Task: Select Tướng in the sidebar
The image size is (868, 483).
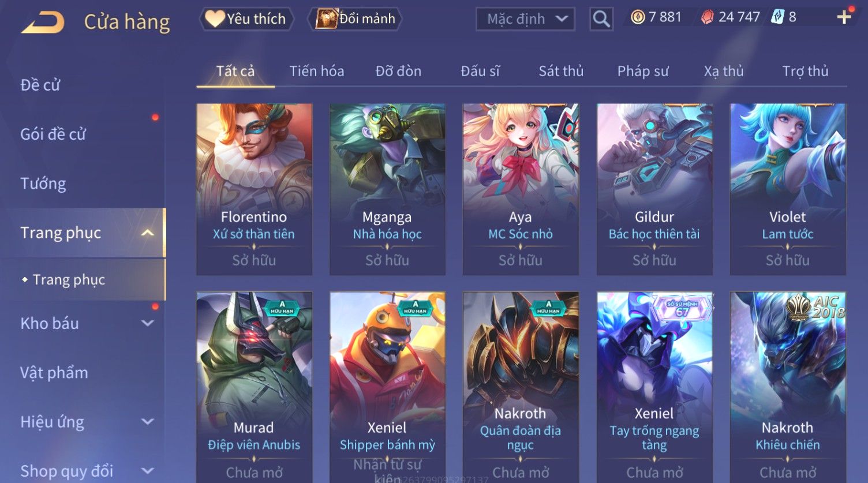Action: coord(43,184)
